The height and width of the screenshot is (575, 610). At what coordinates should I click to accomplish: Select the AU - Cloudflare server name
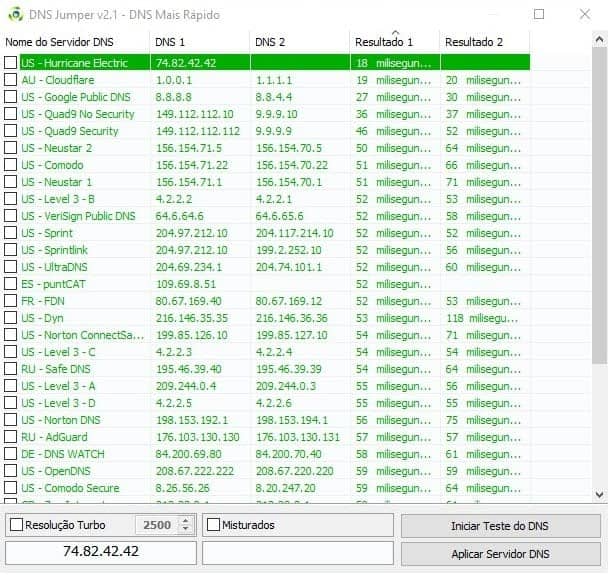point(58,80)
